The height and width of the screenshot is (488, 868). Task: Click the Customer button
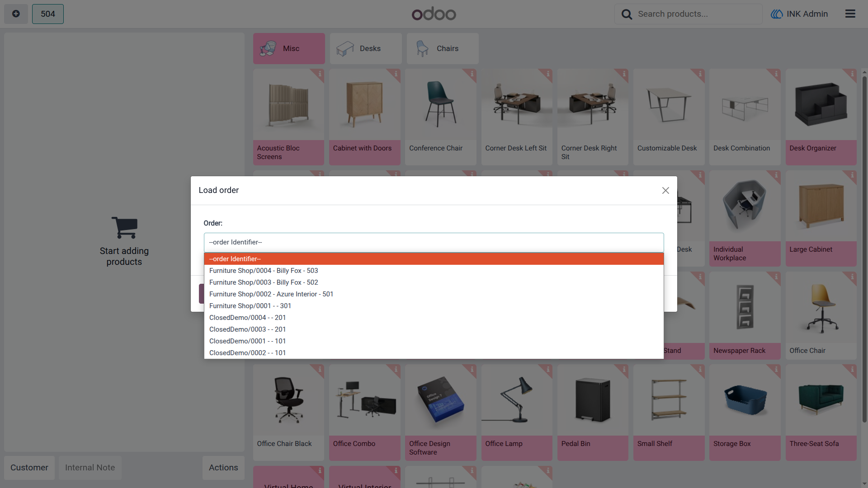29,468
